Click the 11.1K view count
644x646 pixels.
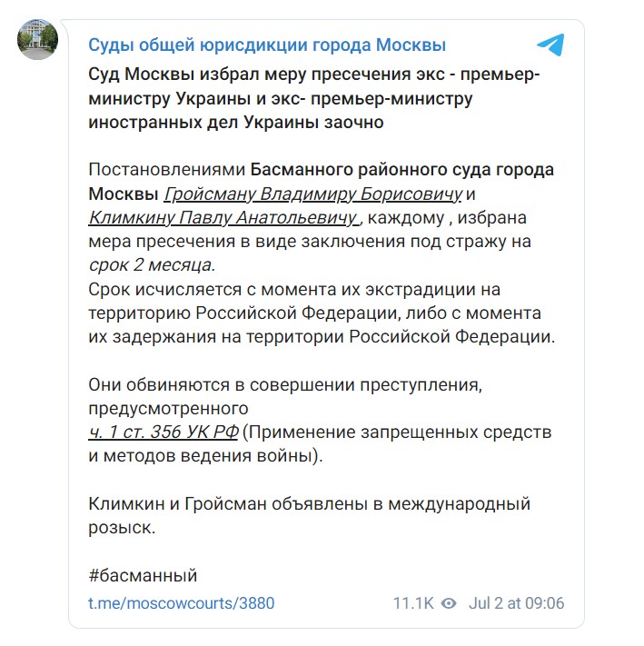[412, 603]
